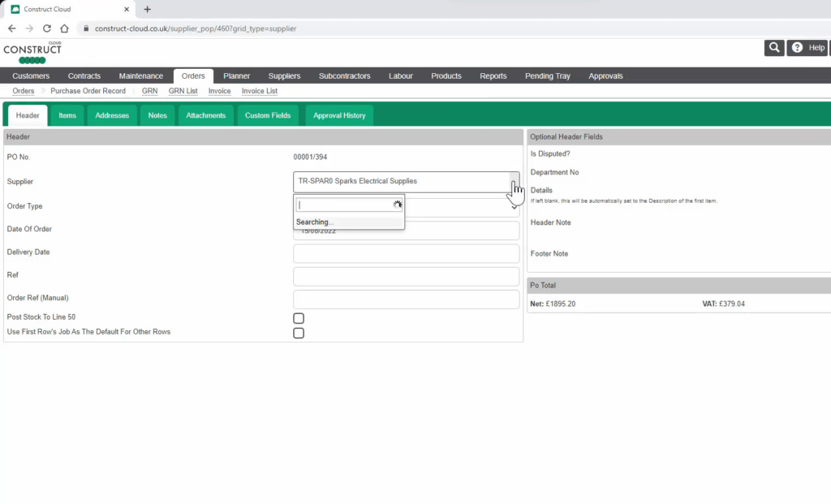Open a new browser tab
This screenshot has width=831, height=504.
click(148, 9)
